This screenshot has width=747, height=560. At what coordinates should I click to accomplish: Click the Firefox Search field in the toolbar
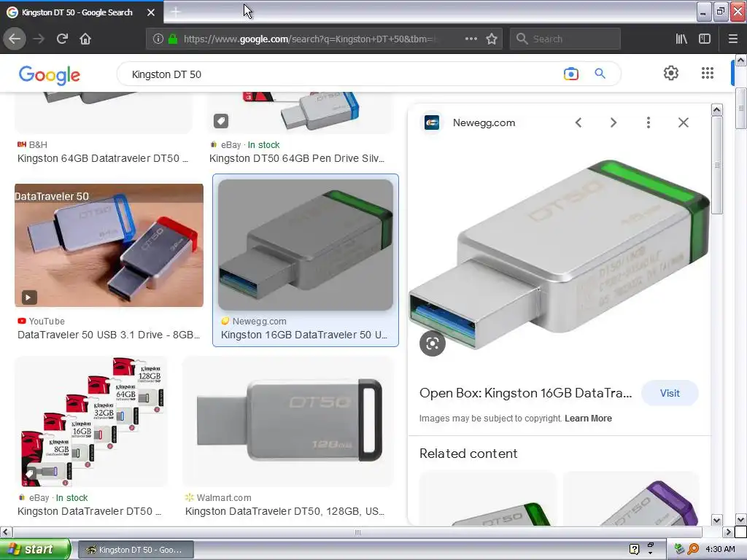(565, 39)
